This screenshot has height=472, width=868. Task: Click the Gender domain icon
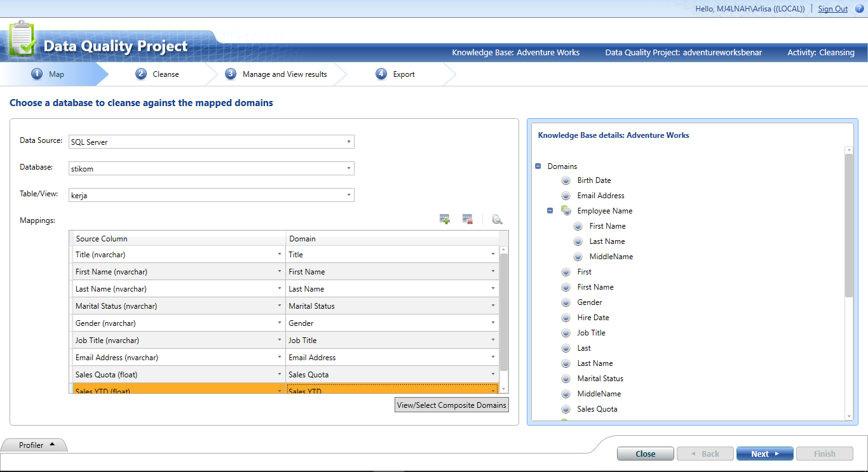click(x=566, y=302)
